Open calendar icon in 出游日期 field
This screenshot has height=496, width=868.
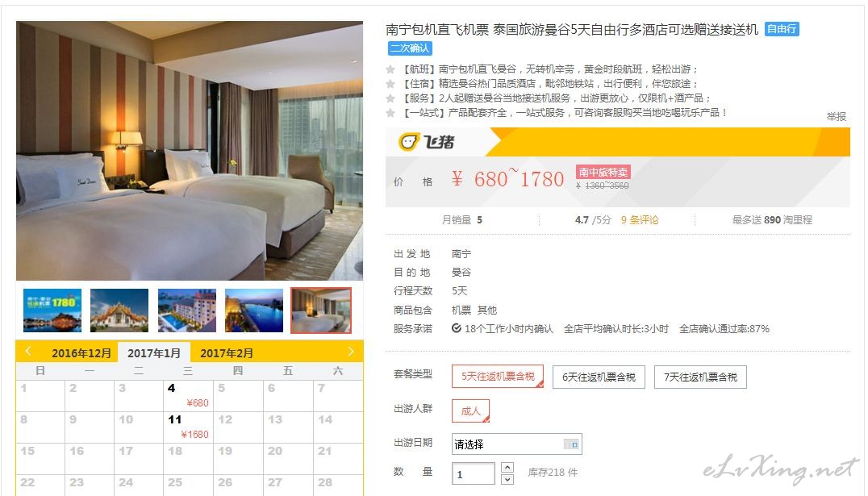click(x=570, y=444)
